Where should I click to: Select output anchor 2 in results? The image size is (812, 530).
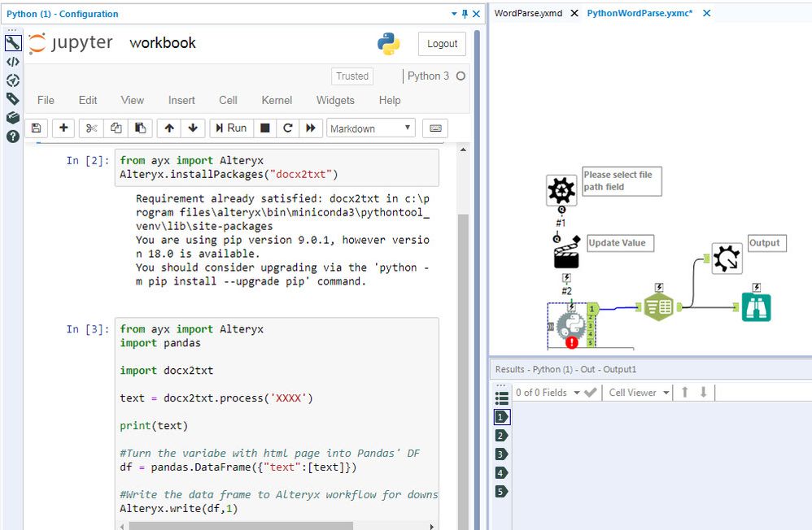(x=501, y=435)
